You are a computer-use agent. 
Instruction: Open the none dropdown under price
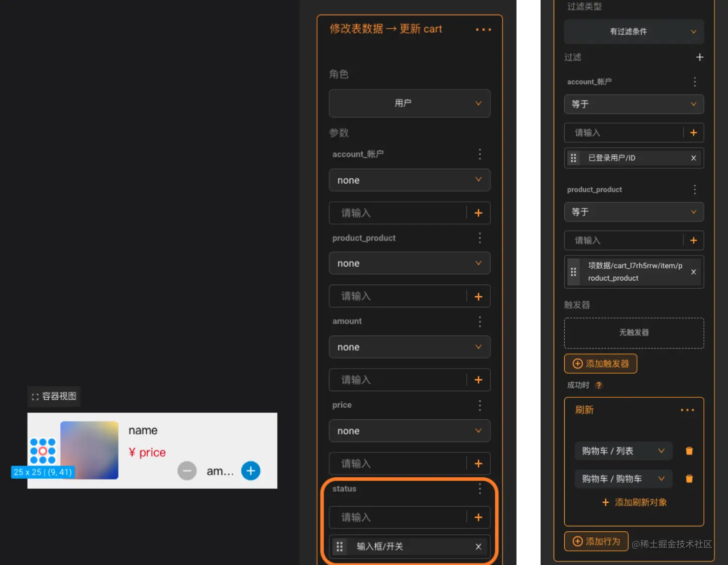409,431
